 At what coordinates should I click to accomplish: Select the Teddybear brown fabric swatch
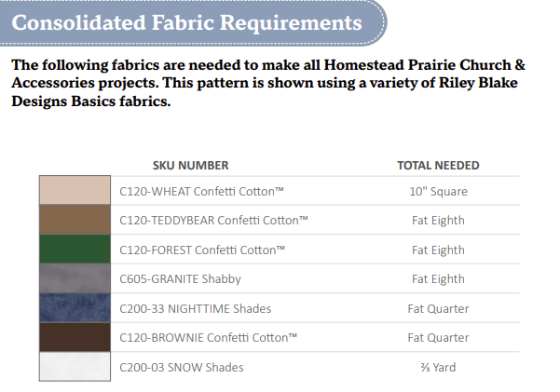pyautogui.click(x=75, y=221)
